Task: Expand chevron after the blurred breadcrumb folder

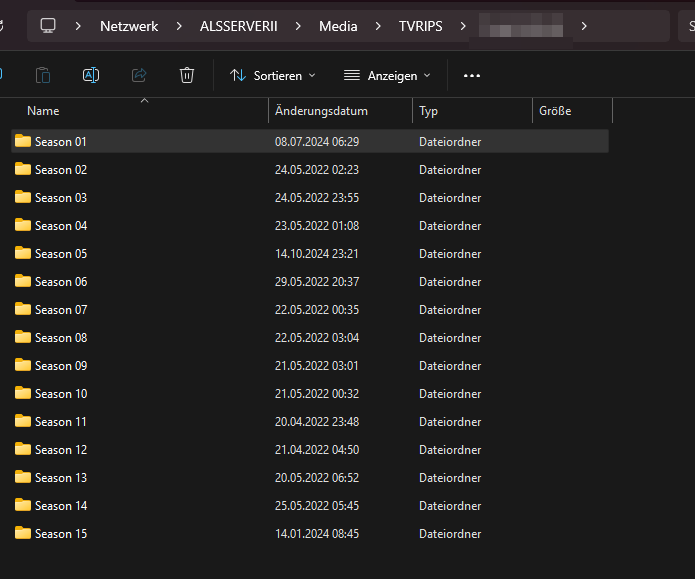Action: click(x=584, y=26)
